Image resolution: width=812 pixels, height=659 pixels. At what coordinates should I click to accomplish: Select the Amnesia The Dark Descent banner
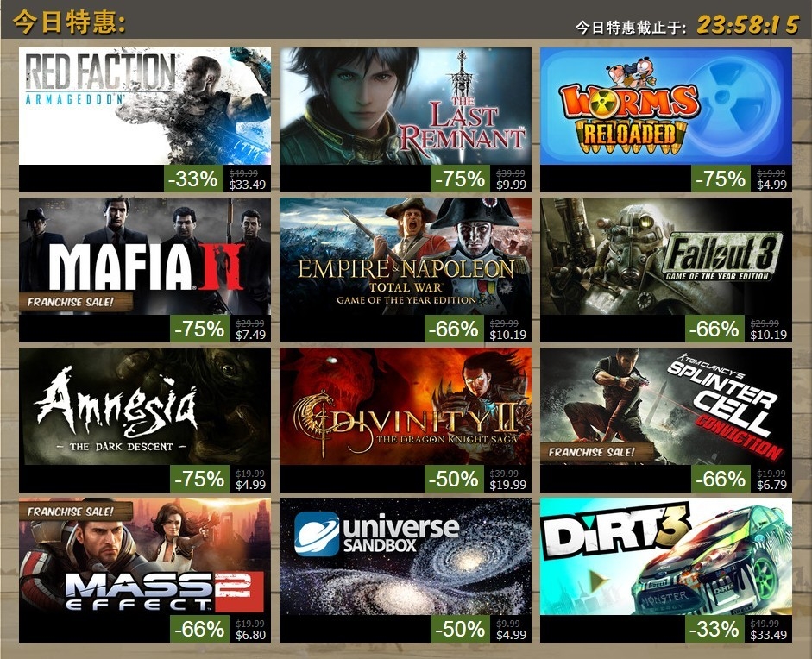pyautogui.click(x=144, y=406)
